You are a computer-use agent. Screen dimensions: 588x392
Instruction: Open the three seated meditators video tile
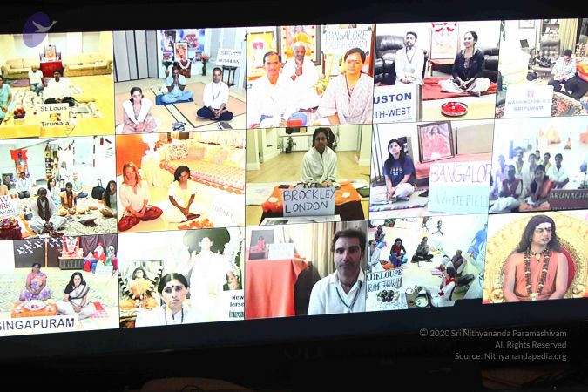(x=179, y=81)
